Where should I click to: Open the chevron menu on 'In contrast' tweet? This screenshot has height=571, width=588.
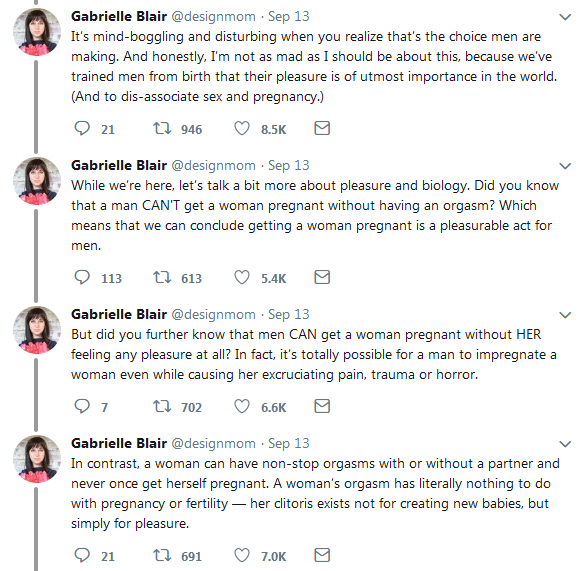(x=565, y=444)
